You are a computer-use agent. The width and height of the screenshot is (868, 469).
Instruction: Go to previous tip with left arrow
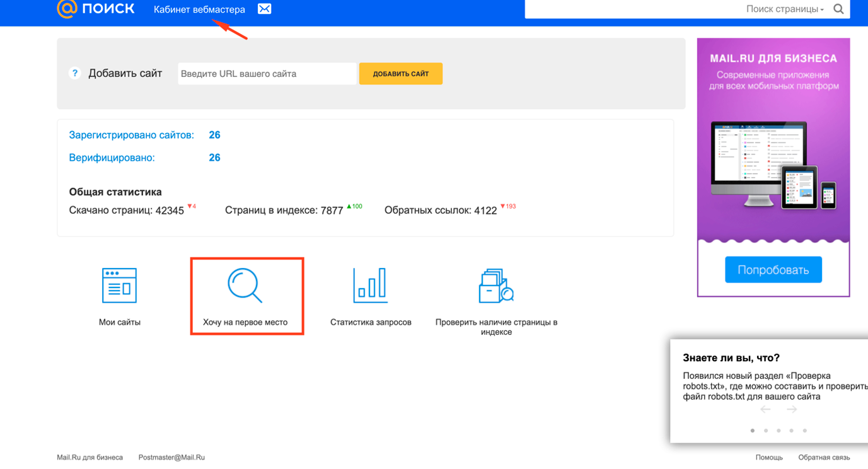coord(765,409)
